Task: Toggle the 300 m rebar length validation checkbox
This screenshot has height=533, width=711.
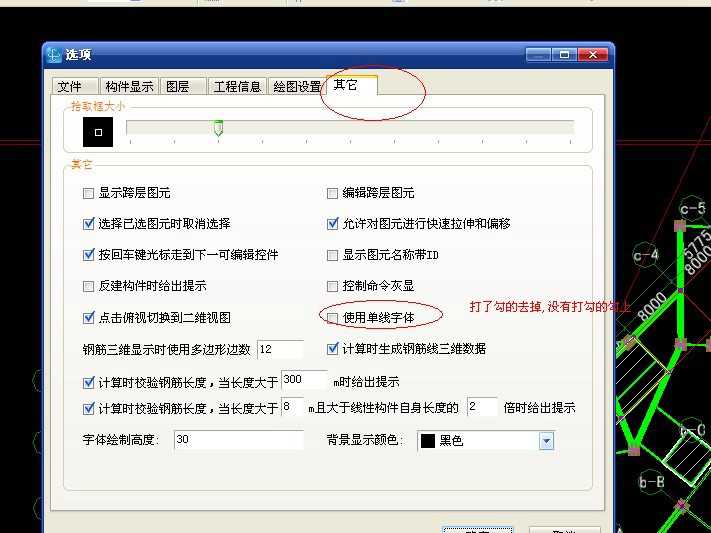Action: click(88, 382)
